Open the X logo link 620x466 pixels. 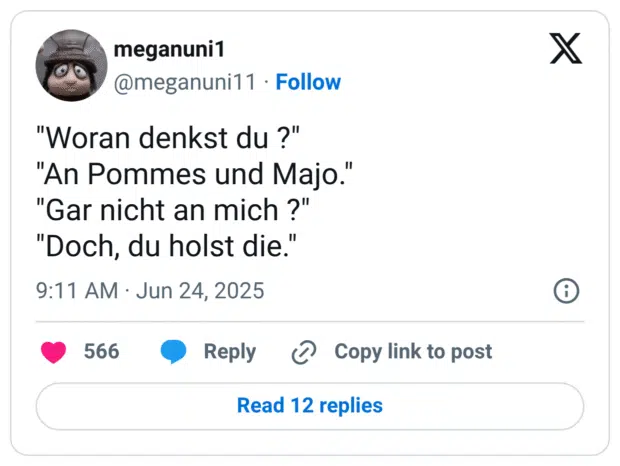[566, 47]
